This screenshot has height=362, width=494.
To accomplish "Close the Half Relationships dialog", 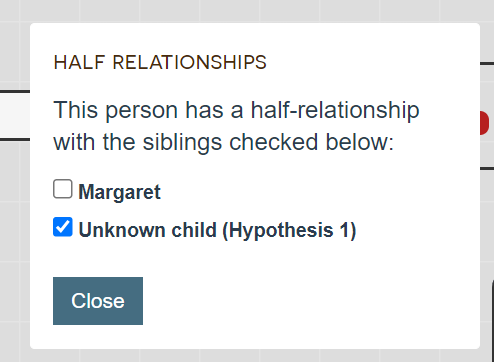I will coord(98,301).
